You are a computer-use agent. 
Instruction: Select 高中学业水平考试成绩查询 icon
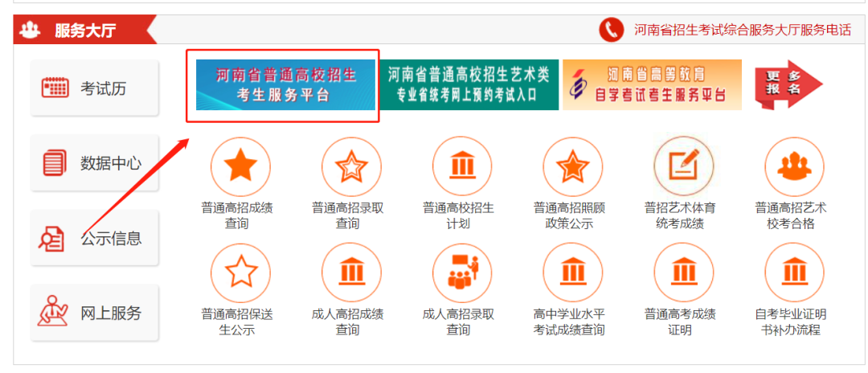point(573,273)
